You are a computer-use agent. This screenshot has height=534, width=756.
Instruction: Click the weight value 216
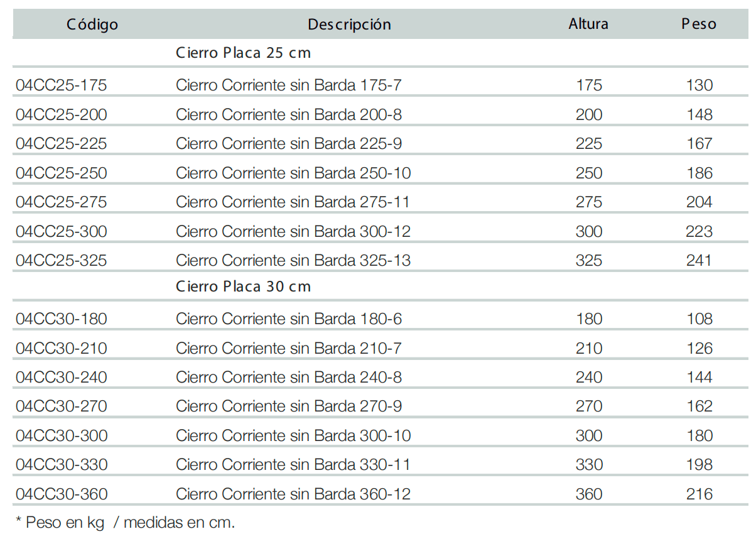(x=699, y=494)
